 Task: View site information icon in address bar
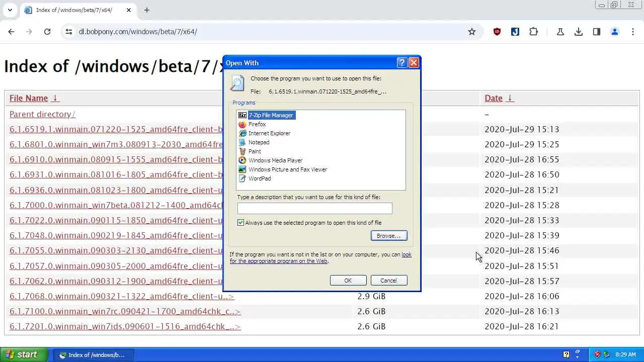click(69, 32)
